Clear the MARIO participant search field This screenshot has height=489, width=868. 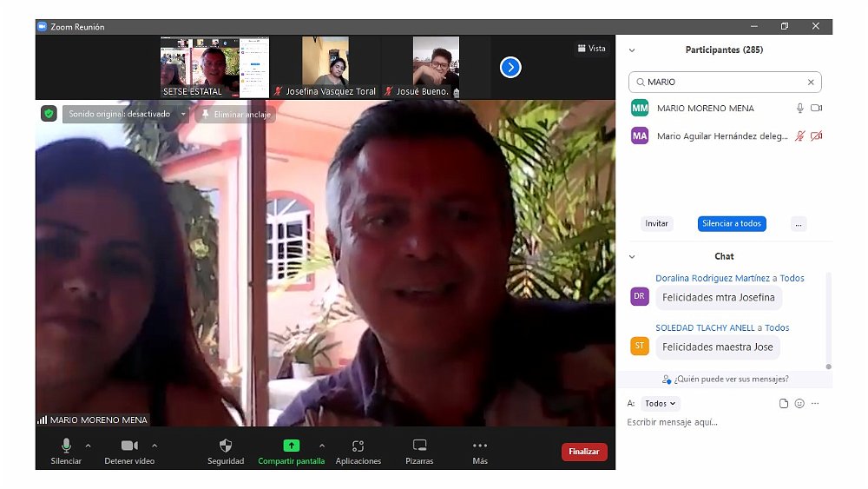(x=811, y=83)
